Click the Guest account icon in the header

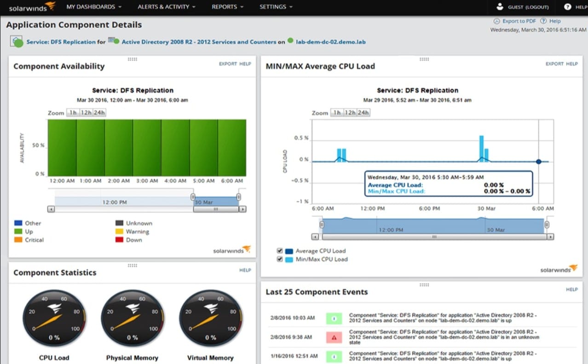[x=499, y=6]
